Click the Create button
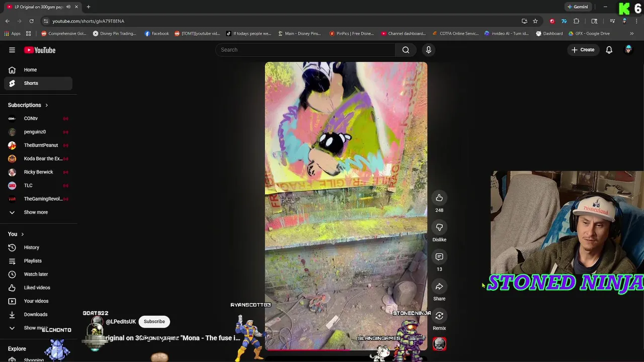The height and width of the screenshot is (362, 644). pos(583,50)
